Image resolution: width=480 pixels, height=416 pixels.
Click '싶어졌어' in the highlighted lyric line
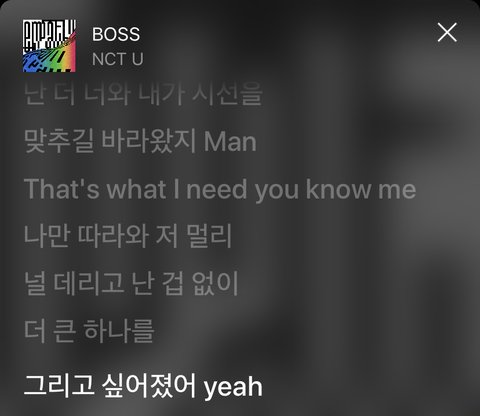coord(149,386)
